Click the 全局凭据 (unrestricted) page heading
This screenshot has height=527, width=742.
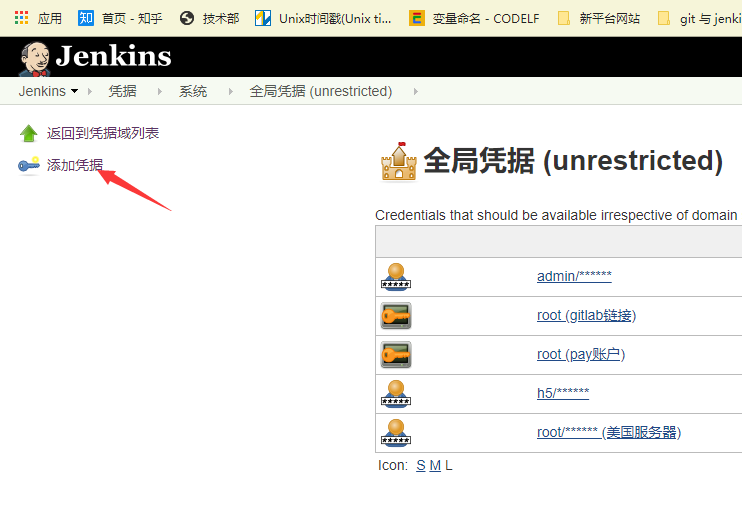point(573,161)
